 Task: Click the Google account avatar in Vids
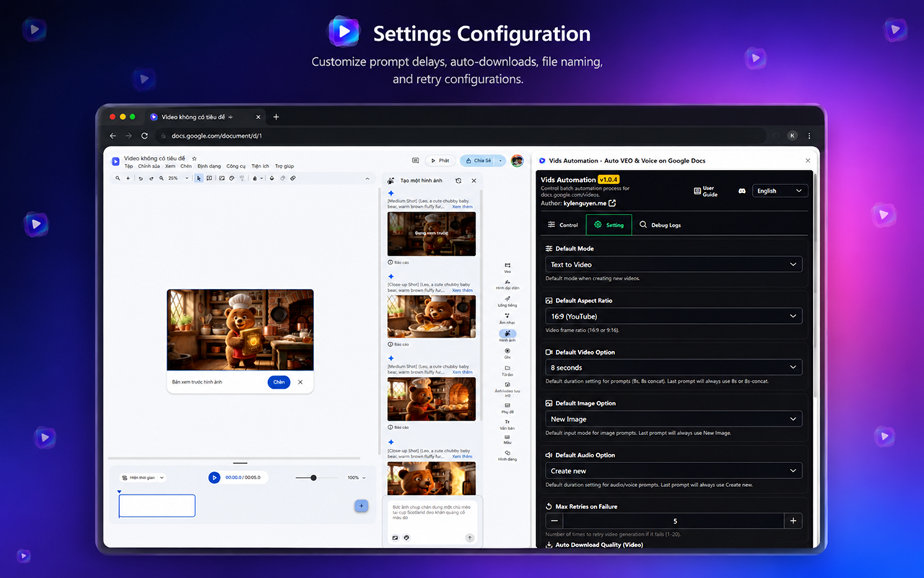pos(517,160)
